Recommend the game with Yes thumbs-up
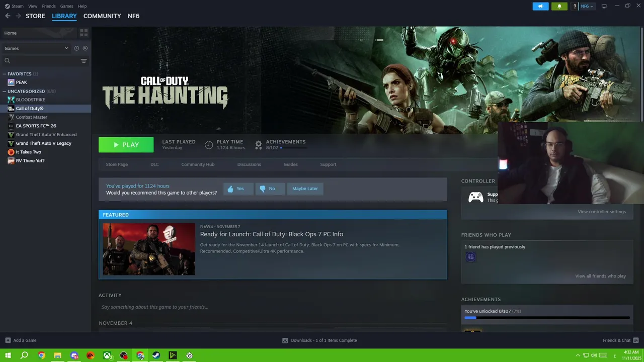The width and height of the screenshot is (644, 362). coord(238,189)
